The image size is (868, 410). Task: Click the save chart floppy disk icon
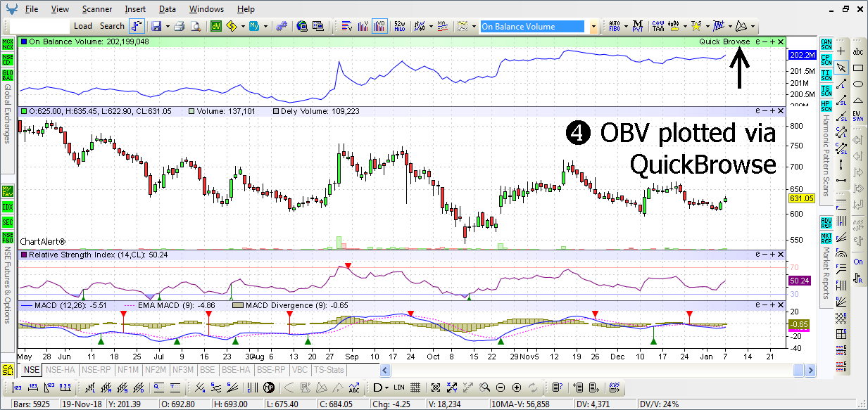[156, 26]
